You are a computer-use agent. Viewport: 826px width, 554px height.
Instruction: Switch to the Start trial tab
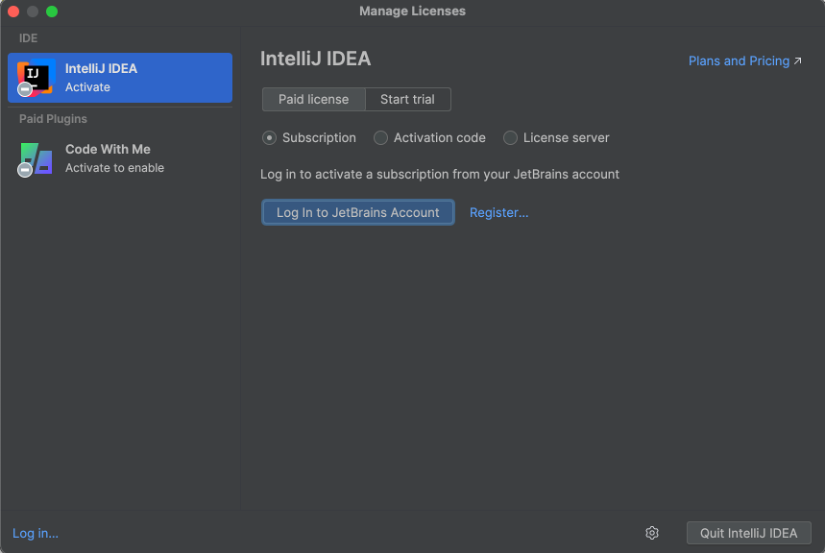click(408, 100)
